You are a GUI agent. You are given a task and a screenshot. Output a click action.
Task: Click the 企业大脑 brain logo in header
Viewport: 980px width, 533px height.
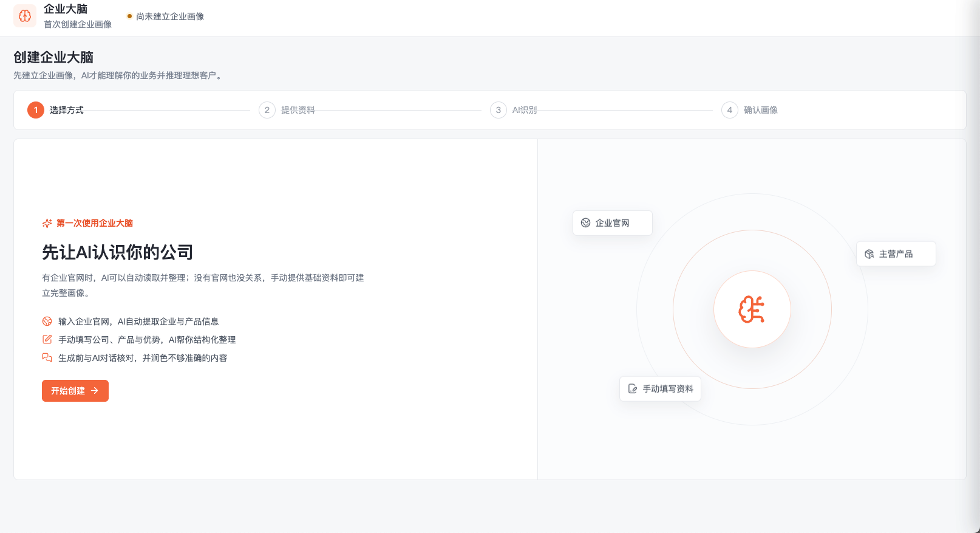click(25, 16)
